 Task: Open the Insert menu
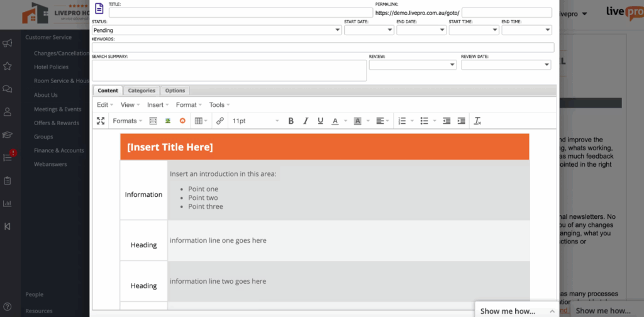158,105
